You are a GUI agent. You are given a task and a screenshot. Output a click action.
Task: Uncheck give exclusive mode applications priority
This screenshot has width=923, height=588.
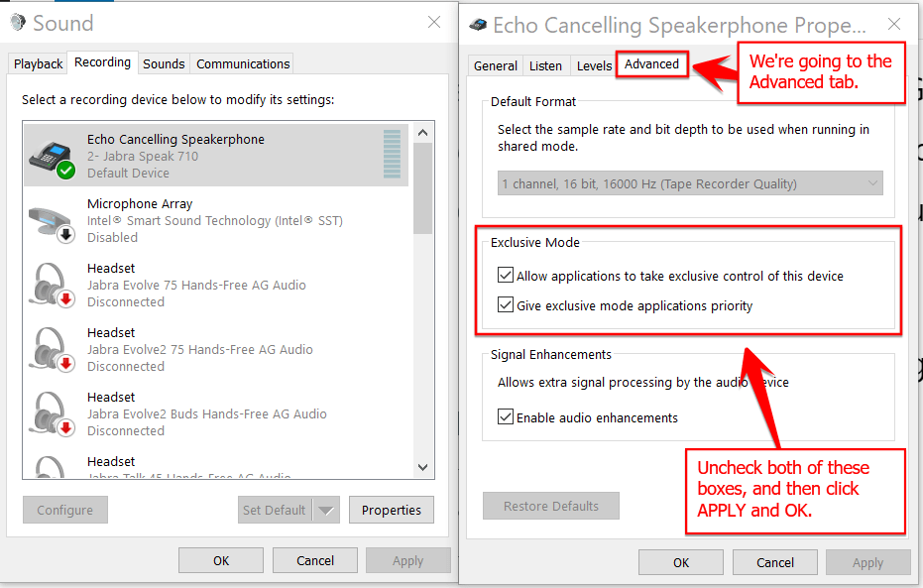coord(506,304)
